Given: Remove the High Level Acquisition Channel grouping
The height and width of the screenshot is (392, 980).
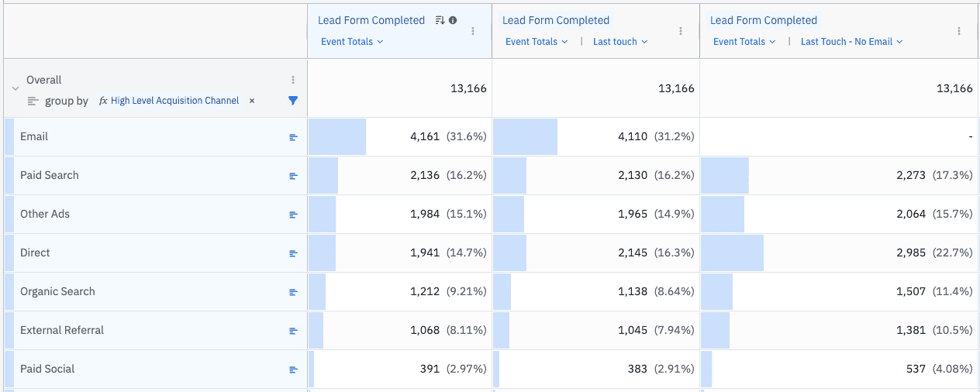Looking at the screenshot, I should pyautogui.click(x=252, y=101).
